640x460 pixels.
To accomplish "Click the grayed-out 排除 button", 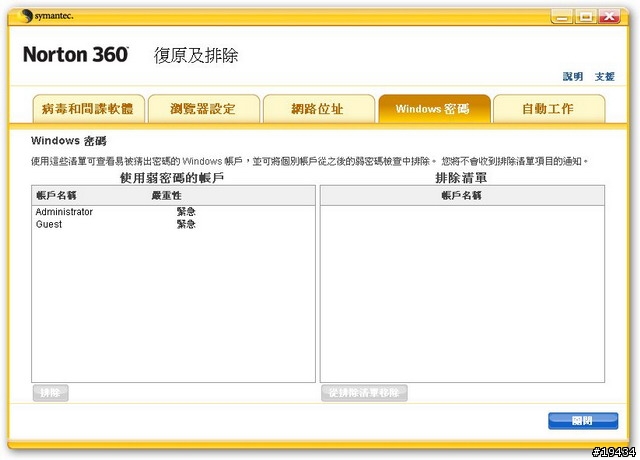I will click(x=50, y=393).
